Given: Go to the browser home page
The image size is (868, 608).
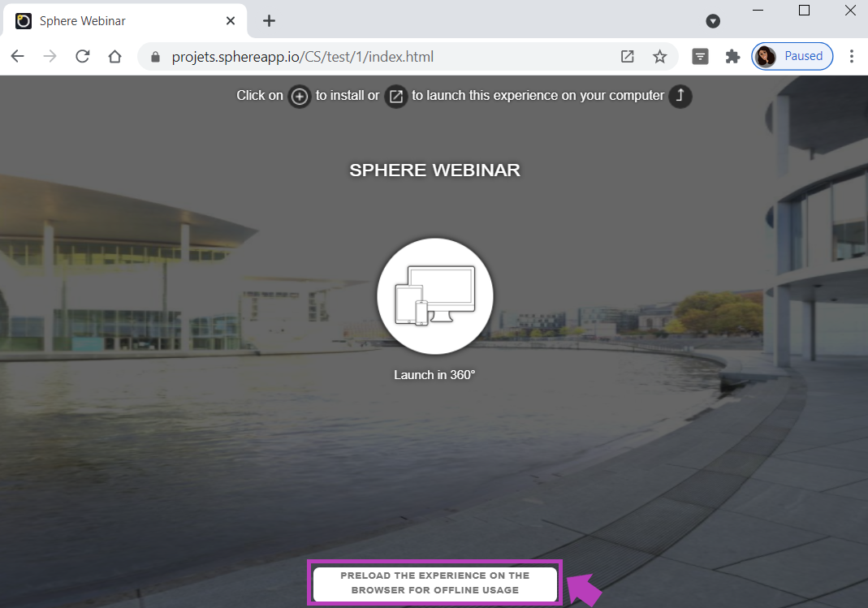Looking at the screenshot, I should coord(114,57).
